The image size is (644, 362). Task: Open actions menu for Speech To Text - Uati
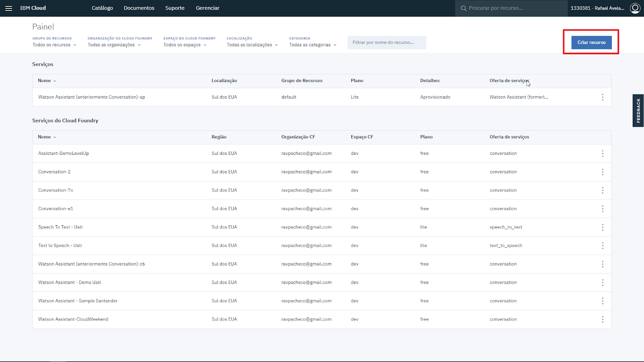click(603, 227)
